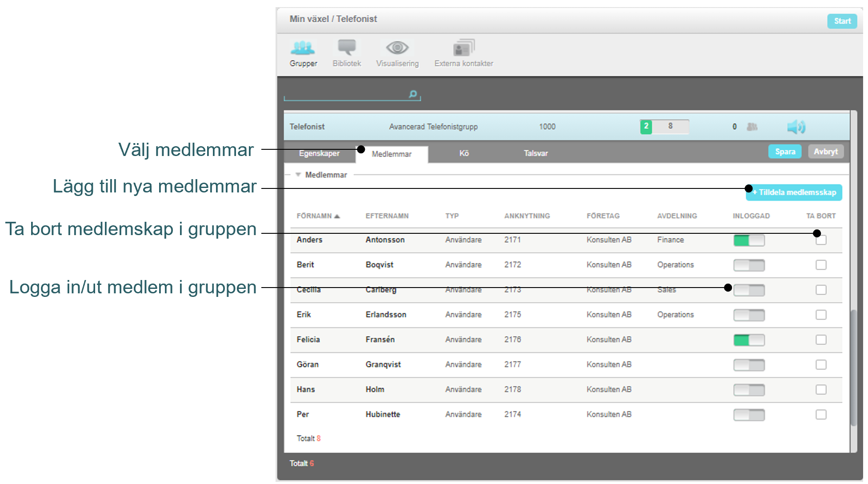Toggle login switch for Hans Holm
Screen dimensions: 868x484
coord(749,390)
